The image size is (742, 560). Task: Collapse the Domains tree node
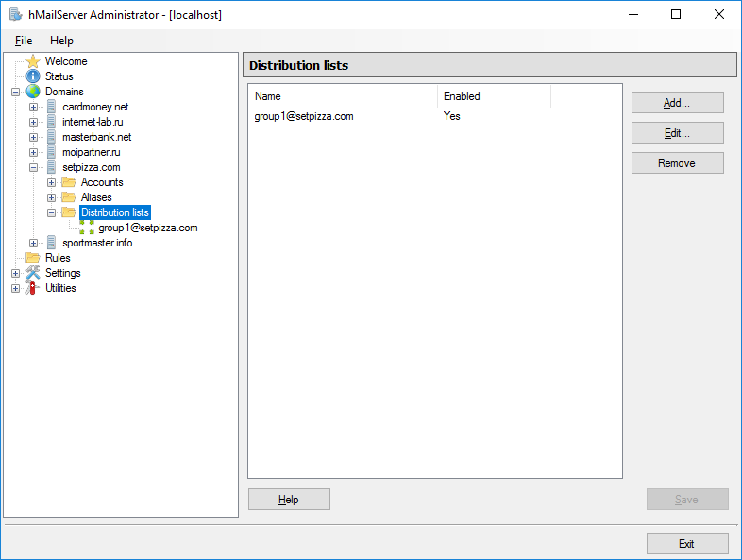(x=16, y=92)
